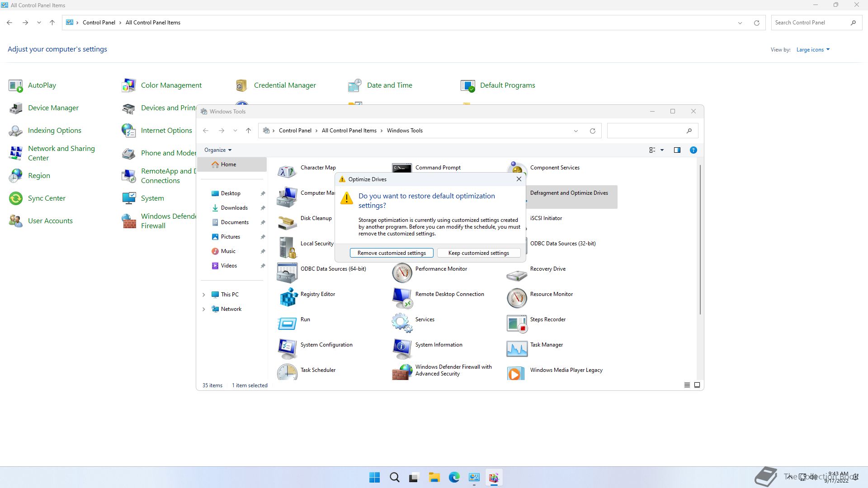The width and height of the screenshot is (868, 488).
Task: Click the Windows Tools vertical scrollbar
Action: coord(700,239)
